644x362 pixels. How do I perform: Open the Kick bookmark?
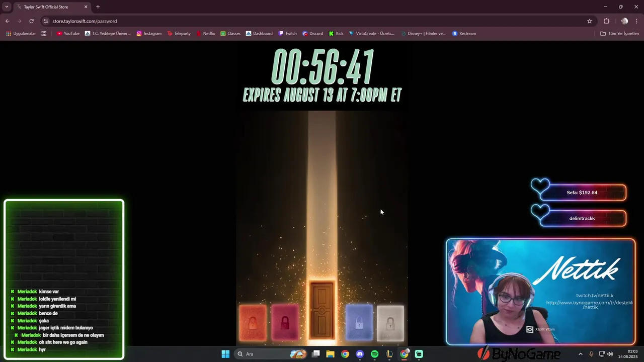tap(336, 34)
